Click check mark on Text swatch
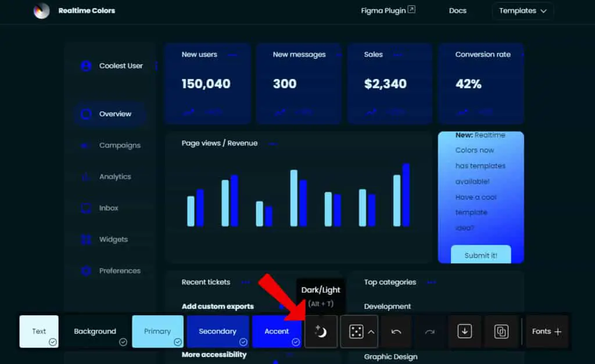This screenshot has width=595, height=364. tap(53, 342)
